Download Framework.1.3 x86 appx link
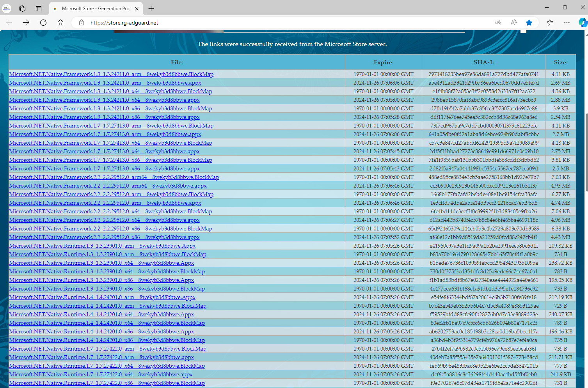Screen dimensions: 588x388 (x=104, y=117)
